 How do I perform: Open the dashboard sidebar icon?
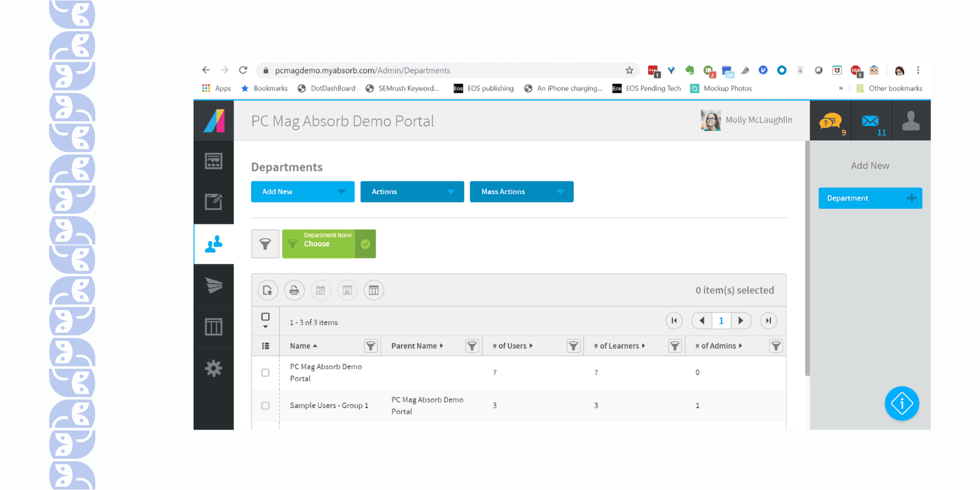pos(214,161)
